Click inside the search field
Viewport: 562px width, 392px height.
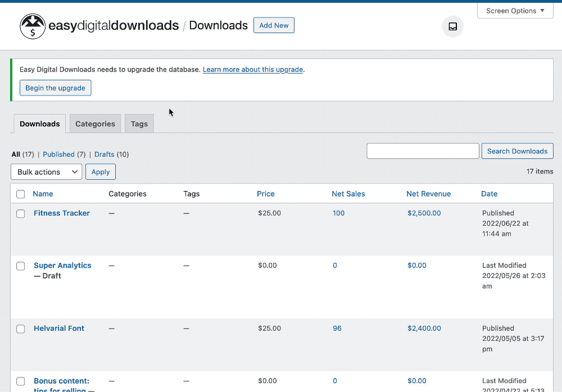[x=423, y=151]
